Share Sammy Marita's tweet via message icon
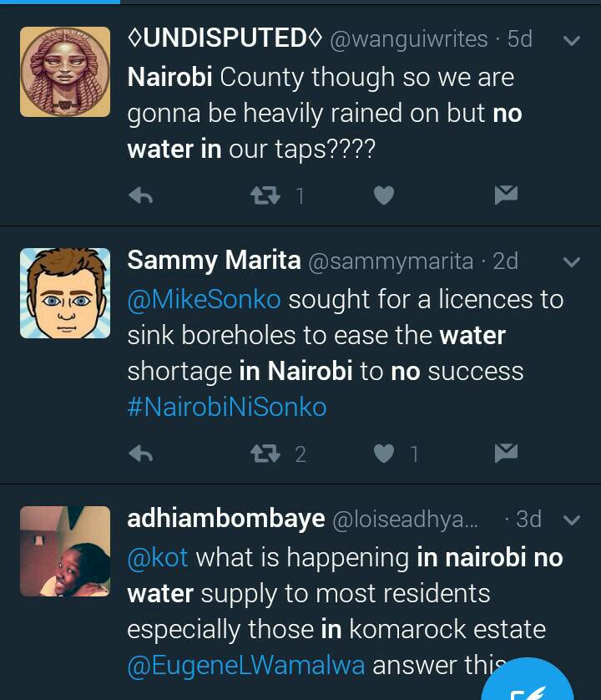Viewport: 601px width, 700px height. pyautogui.click(x=506, y=454)
